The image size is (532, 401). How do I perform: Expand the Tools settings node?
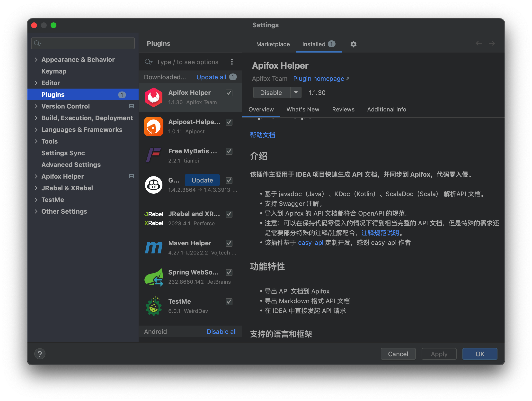(x=36, y=141)
